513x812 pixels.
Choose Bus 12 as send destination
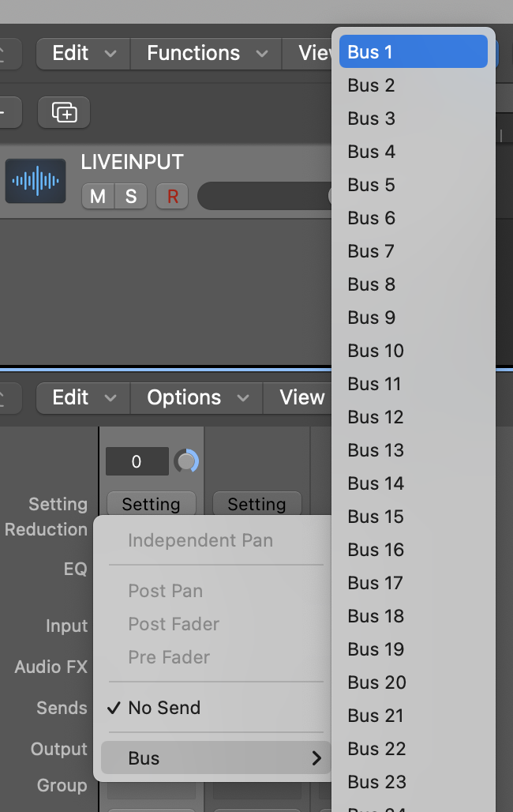376,417
